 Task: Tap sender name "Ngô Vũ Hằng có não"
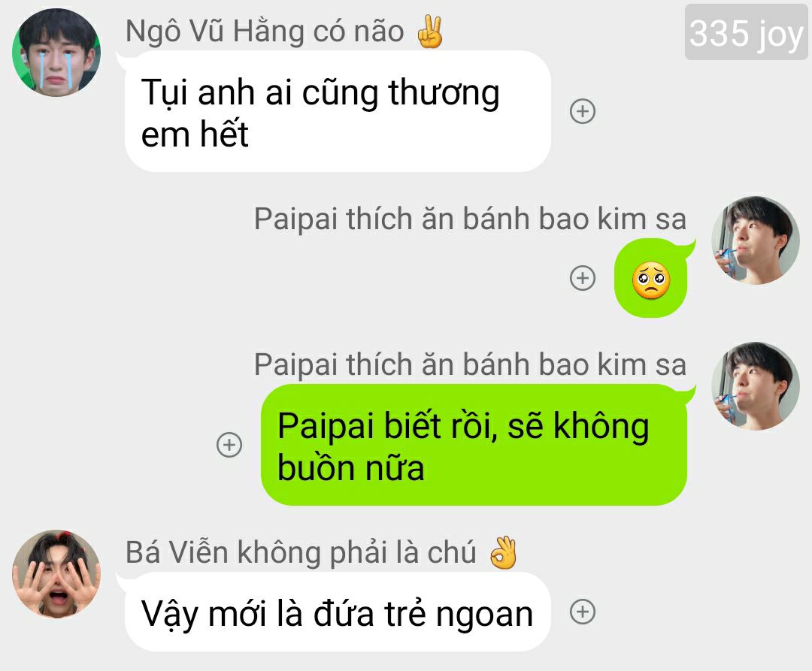[265, 32]
